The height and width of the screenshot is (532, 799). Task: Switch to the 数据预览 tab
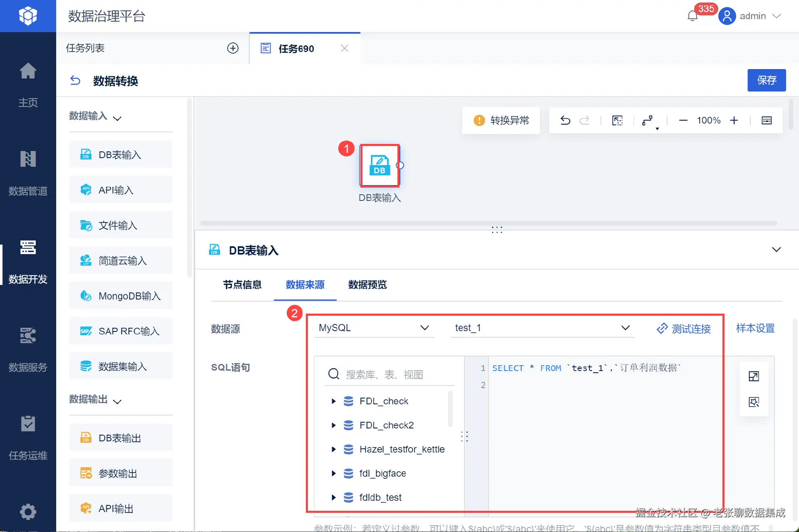(367, 285)
